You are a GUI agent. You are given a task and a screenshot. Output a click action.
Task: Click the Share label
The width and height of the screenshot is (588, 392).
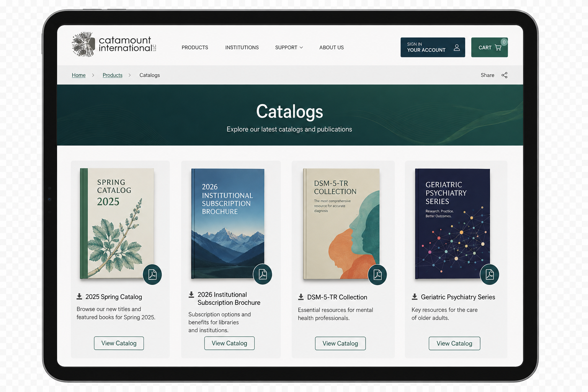[487, 75]
